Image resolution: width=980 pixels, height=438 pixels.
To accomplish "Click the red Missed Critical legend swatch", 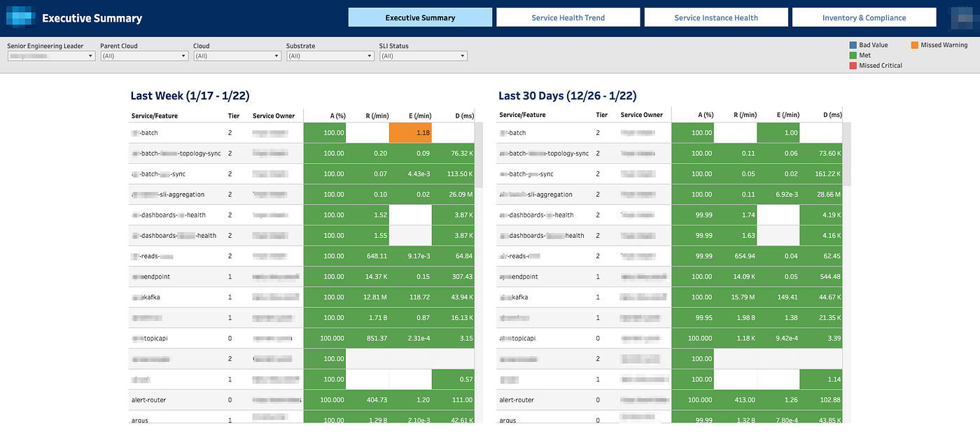I will (x=853, y=66).
